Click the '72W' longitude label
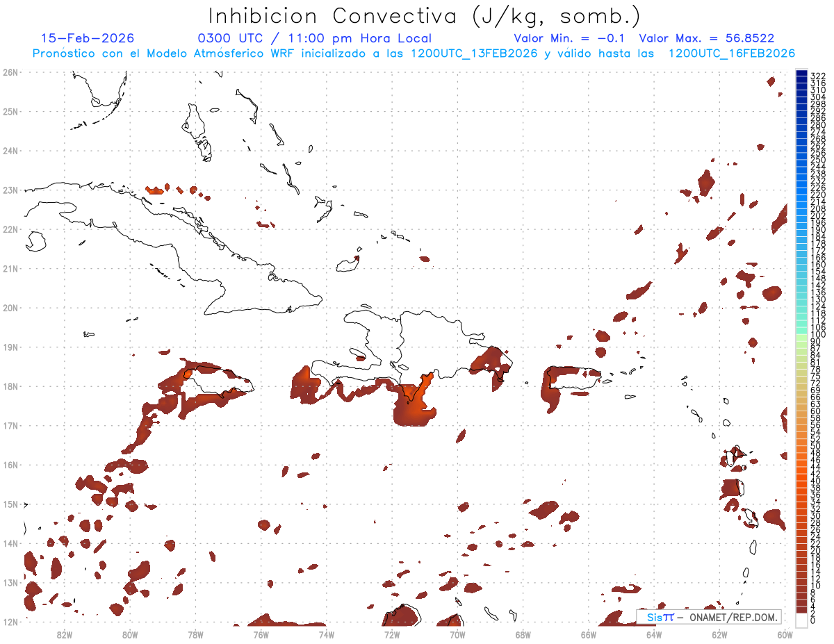The image size is (834, 644). pos(392,634)
